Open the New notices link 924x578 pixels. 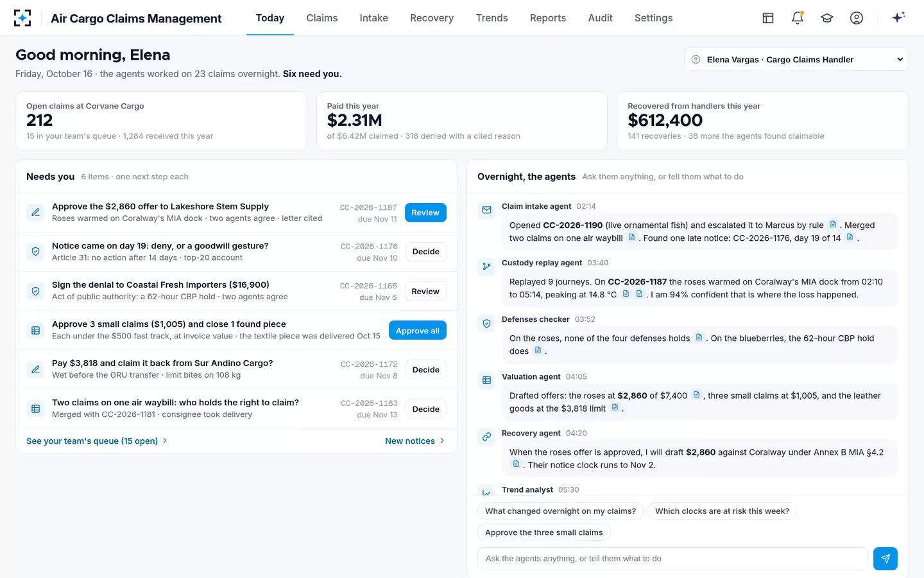(415, 441)
